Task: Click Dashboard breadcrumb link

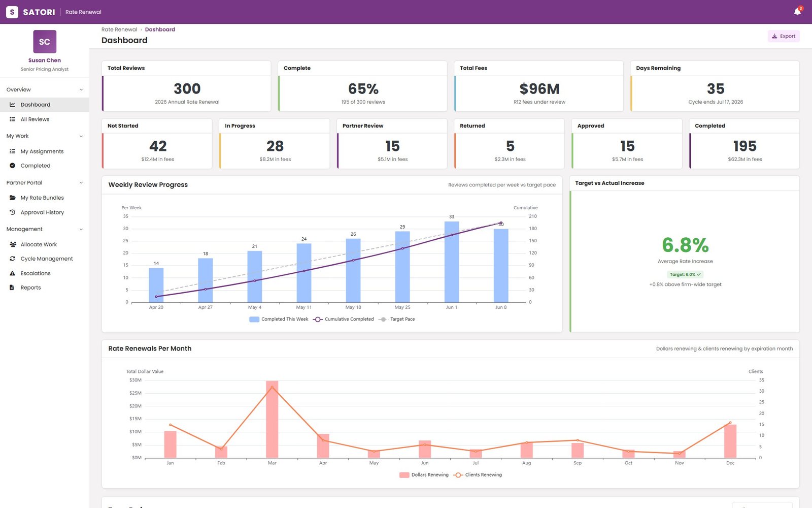Action: point(160,29)
